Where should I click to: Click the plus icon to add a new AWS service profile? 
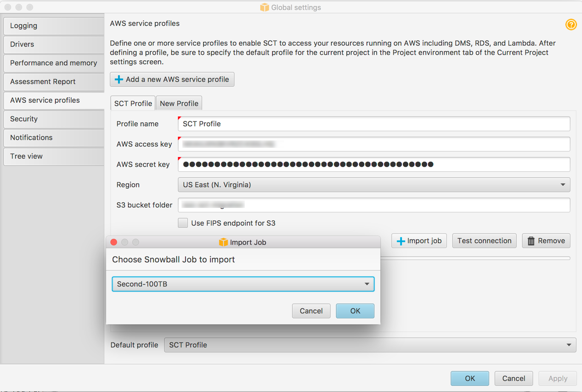pyautogui.click(x=118, y=79)
